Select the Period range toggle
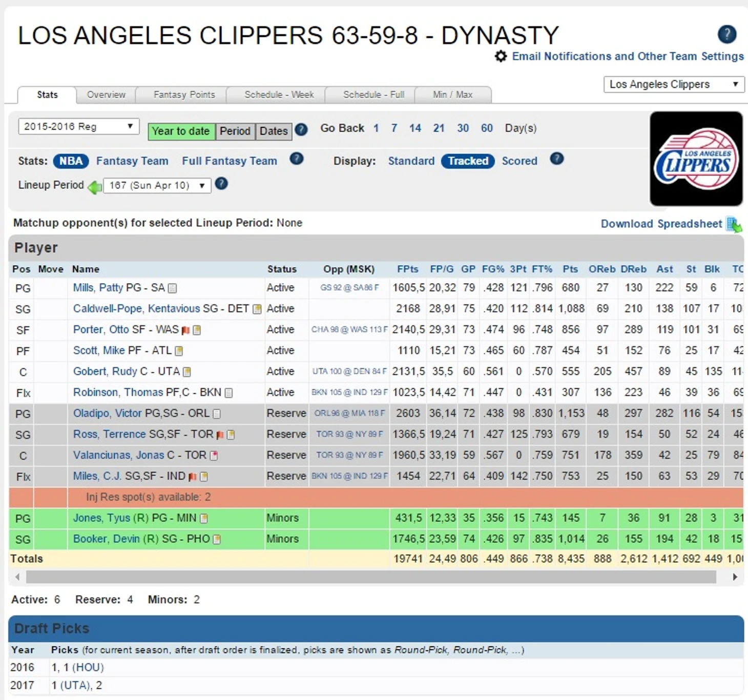Image resolution: width=748 pixels, height=700 pixels. click(235, 131)
